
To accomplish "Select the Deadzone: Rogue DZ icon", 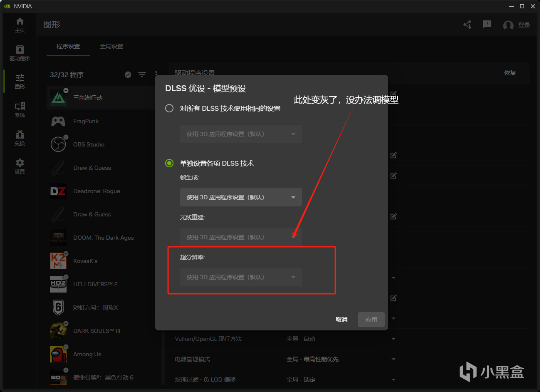I will click(58, 191).
